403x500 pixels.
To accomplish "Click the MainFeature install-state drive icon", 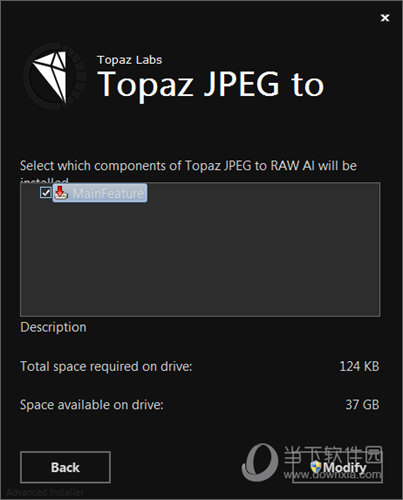I will click(x=61, y=193).
